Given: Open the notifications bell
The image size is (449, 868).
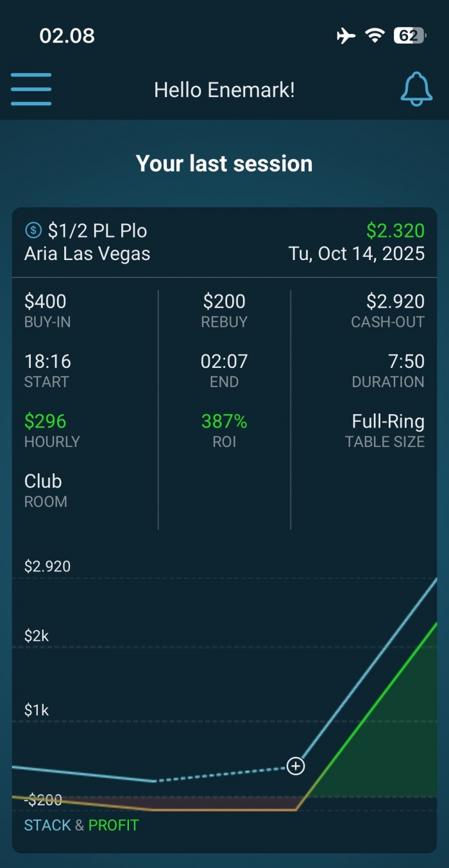Looking at the screenshot, I should point(416,89).
